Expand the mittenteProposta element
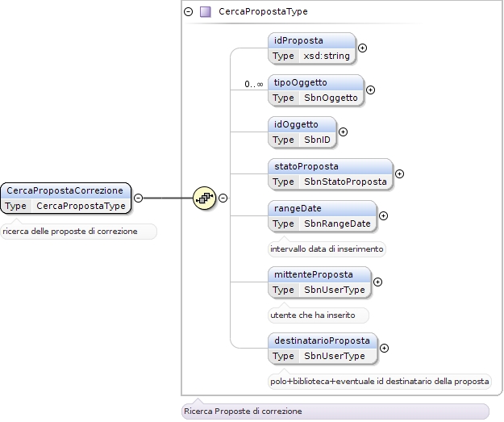Screen dimensions: 504x422 [x=377, y=282]
